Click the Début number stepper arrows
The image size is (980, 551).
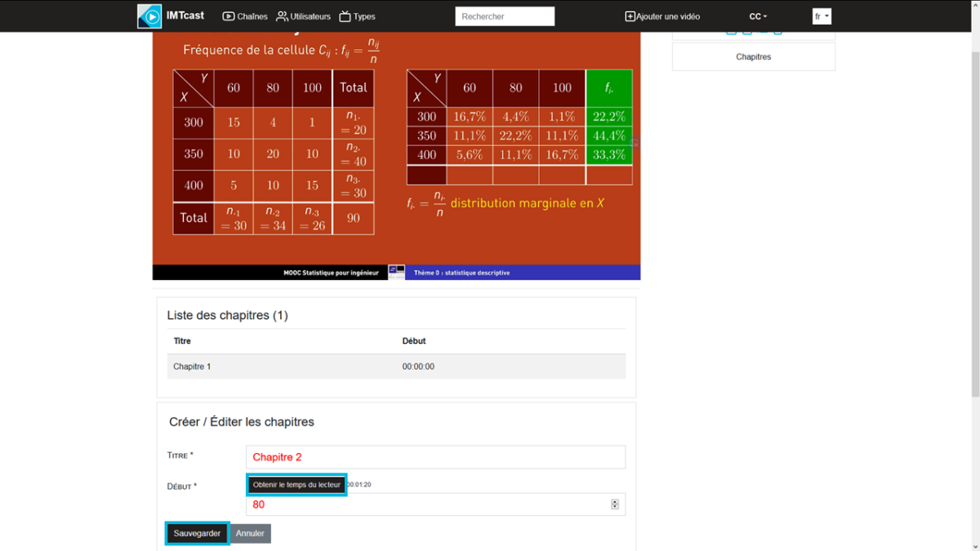[615, 504]
